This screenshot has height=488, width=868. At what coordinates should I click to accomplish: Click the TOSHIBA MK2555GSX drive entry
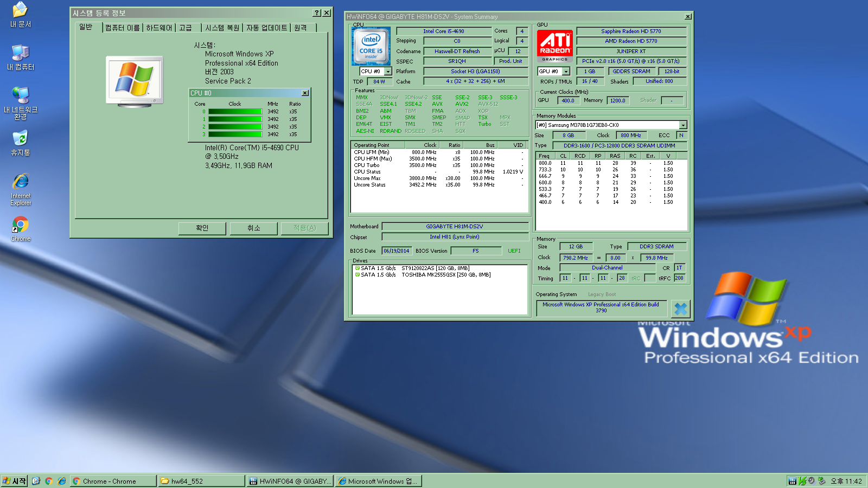tap(439, 275)
